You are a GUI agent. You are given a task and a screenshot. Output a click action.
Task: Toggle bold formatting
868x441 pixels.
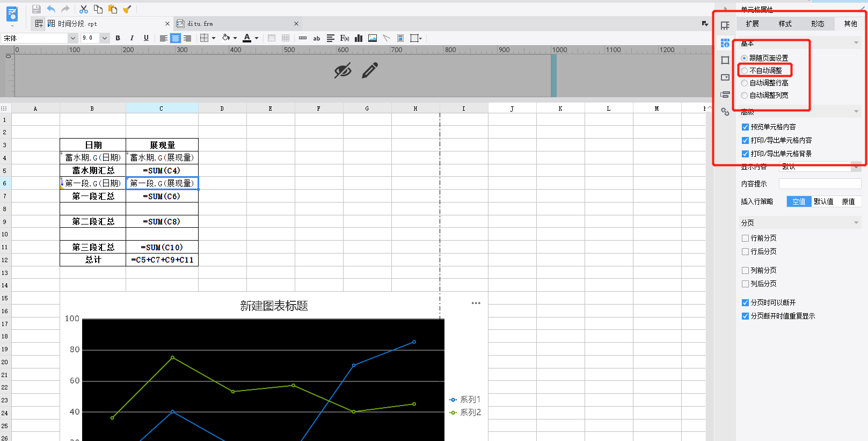pos(118,38)
